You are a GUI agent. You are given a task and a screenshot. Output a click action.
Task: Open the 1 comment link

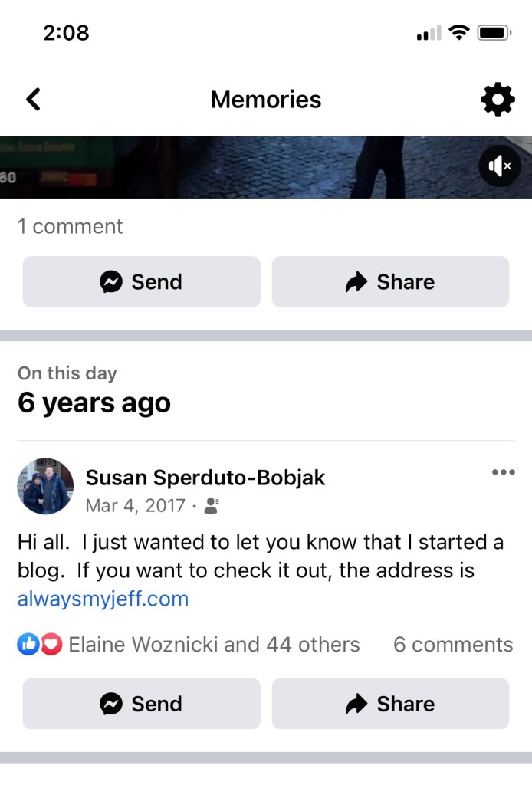tap(70, 226)
